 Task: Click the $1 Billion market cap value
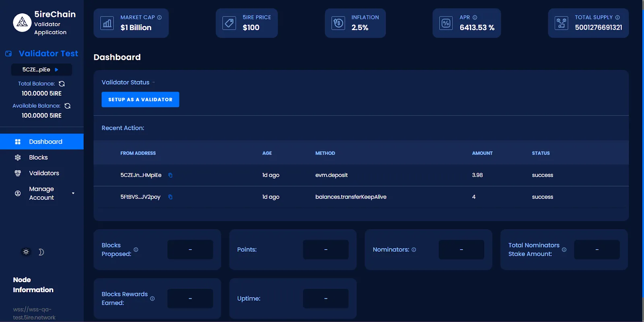(x=136, y=28)
